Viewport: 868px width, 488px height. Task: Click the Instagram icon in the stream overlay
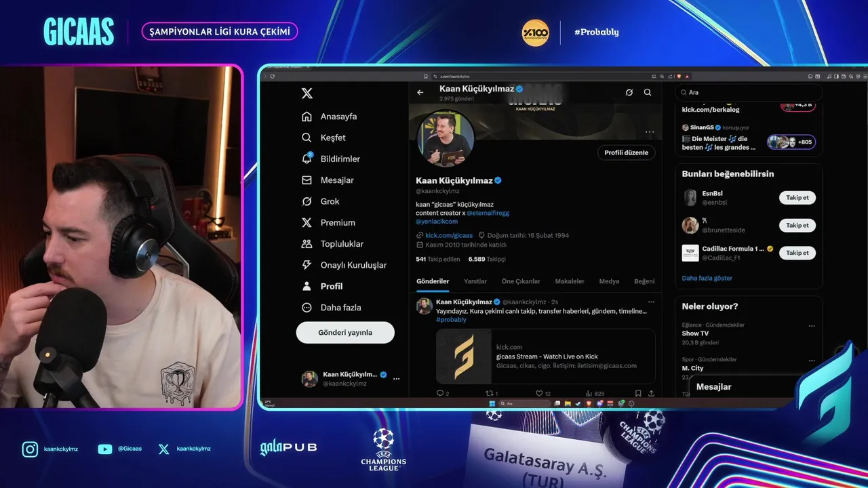(x=30, y=449)
